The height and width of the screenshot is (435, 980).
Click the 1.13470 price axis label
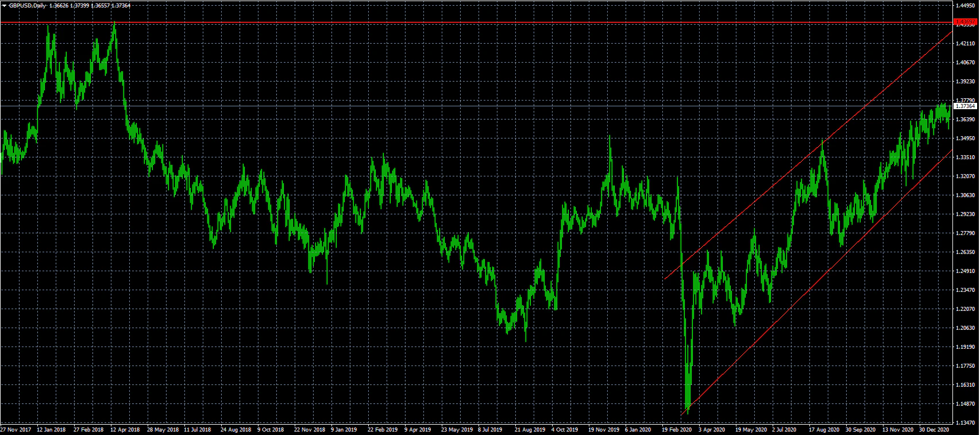click(x=966, y=422)
